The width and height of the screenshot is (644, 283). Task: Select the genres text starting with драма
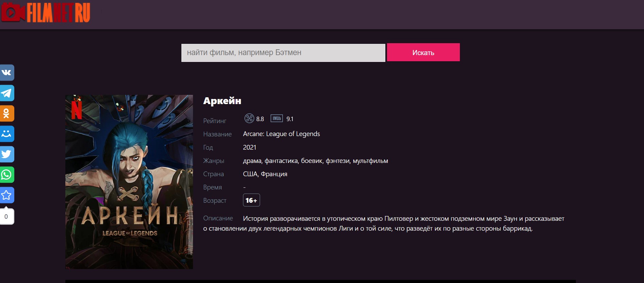point(315,161)
